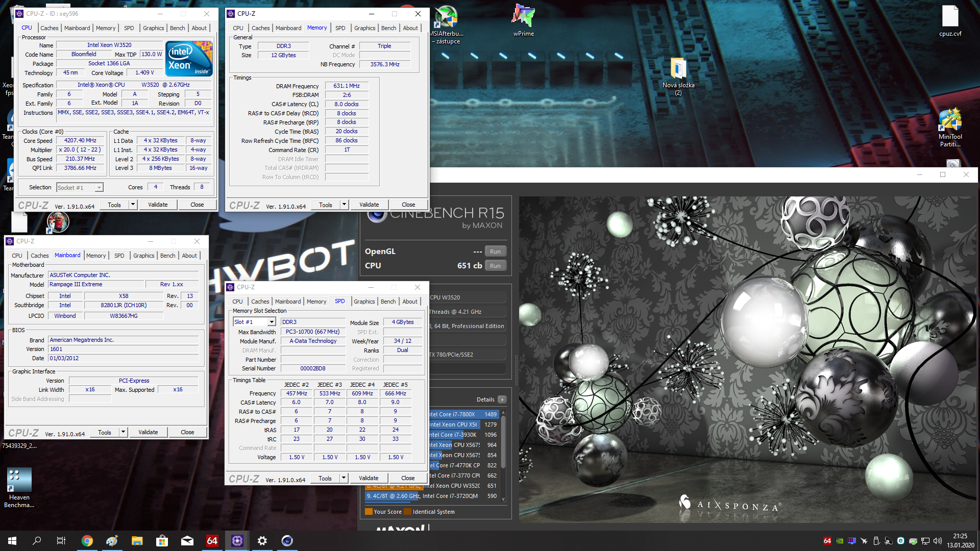
Task: Click Validate in the Xeon CPU window
Action: [158, 205]
